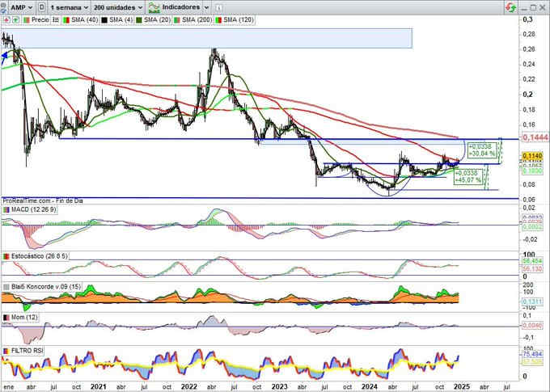The height and width of the screenshot is (392, 550).
Task: Click the 0,1444 price label on axis
Action: (535, 138)
